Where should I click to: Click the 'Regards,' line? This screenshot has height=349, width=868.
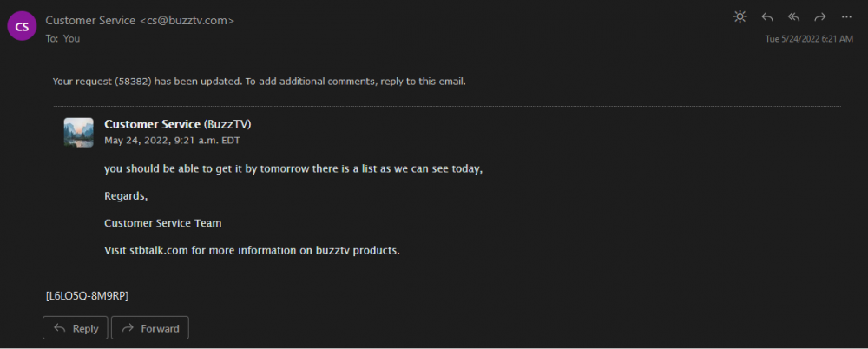click(x=126, y=196)
